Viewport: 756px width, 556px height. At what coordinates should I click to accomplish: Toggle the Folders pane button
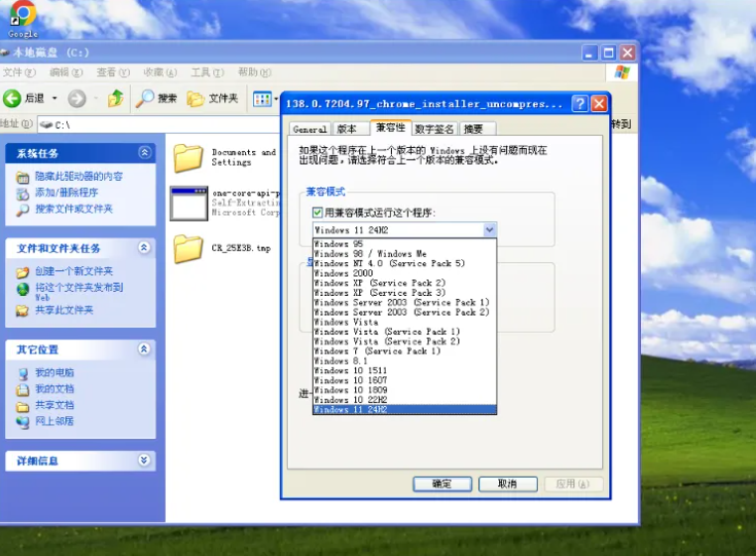[212, 98]
